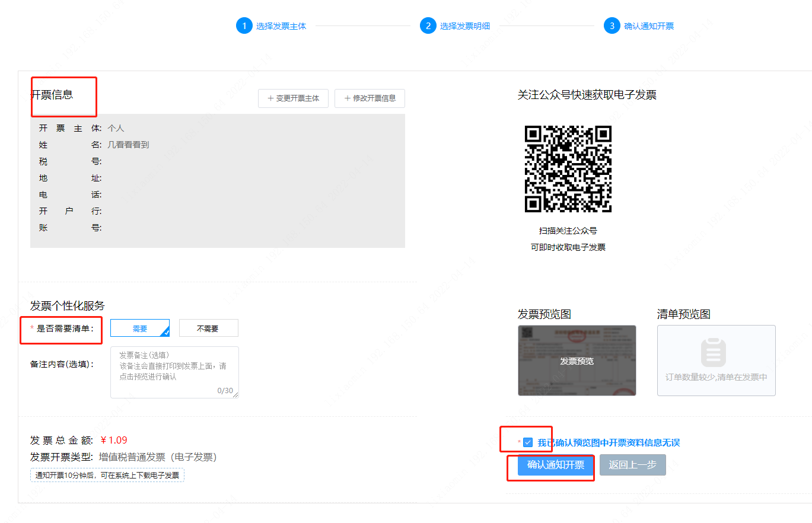Screen dimensions: 812x523
Task: Click the 变更开票主体 button
Action: click(x=293, y=98)
